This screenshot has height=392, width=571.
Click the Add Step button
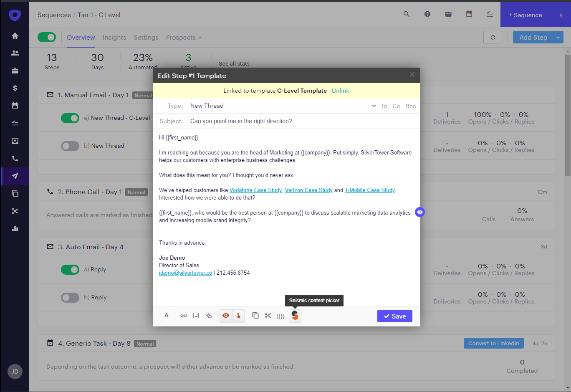pyautogui.click(x=533, y=37)
